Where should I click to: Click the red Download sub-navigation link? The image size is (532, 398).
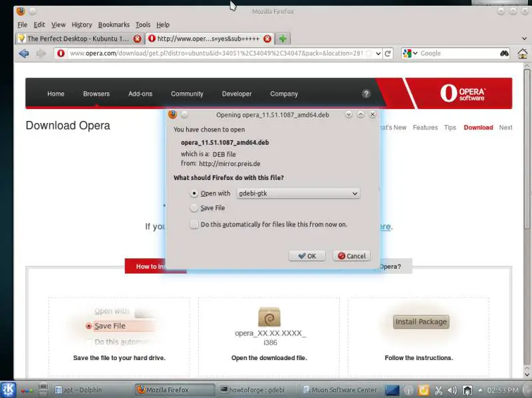[x=478, y=128]
